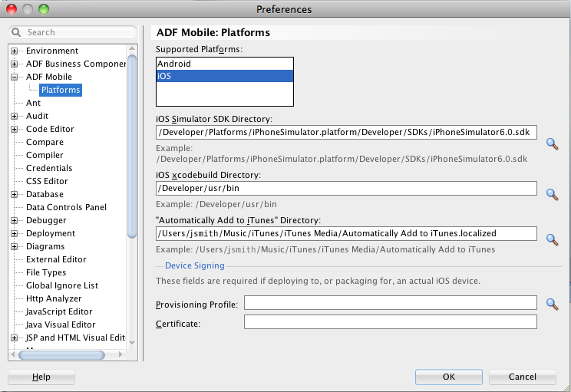
Task: Select the File Types item
Action: pyautogui.click(x=46, y=272)
